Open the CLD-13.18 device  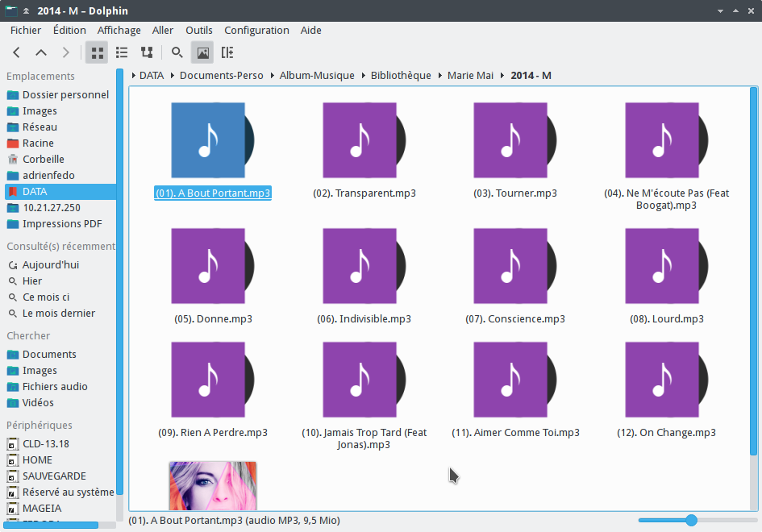click(x=60, y=443)
